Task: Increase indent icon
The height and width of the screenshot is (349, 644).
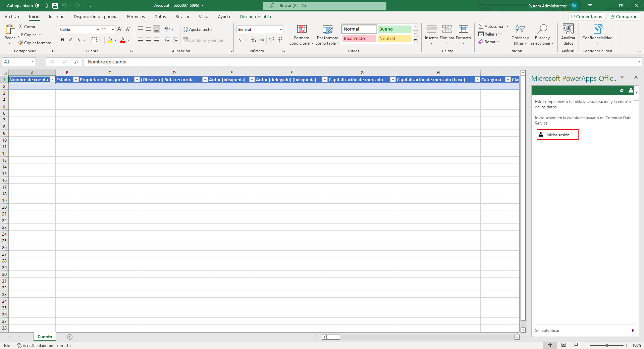Action: (175, 40)
